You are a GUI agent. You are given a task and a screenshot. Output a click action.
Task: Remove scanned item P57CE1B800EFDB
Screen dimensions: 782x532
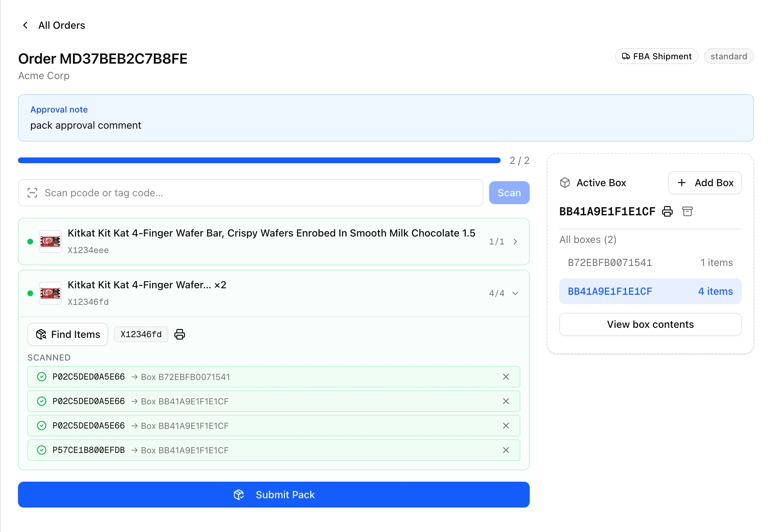pyautogui.click(x=506, y=450)
